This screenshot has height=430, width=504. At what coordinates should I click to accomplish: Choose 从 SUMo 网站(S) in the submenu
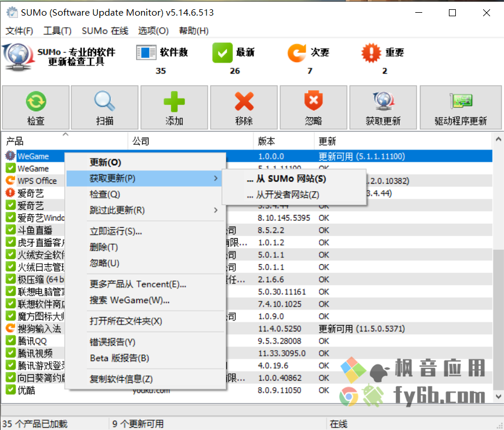pos(294,179)
